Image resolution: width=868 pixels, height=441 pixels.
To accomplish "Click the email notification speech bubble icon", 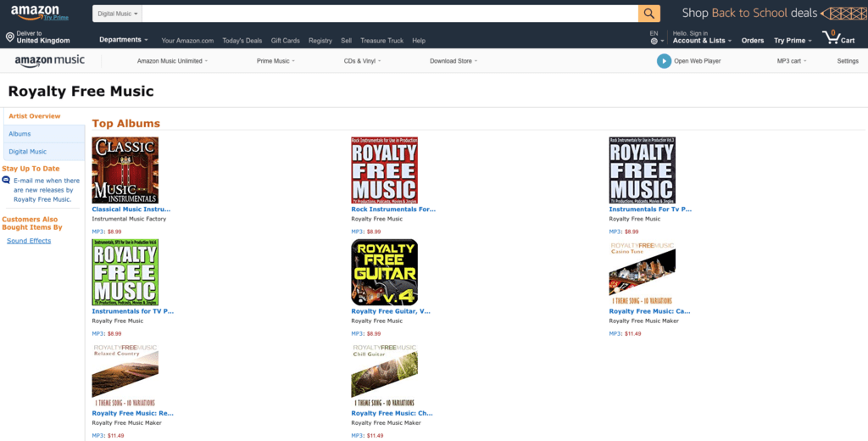I will click(6, 180).
